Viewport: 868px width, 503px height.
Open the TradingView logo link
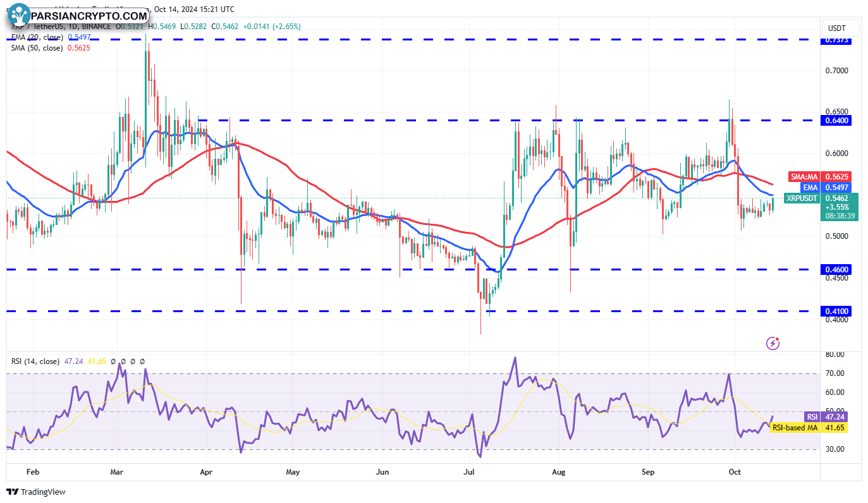[x=36, y=492]
